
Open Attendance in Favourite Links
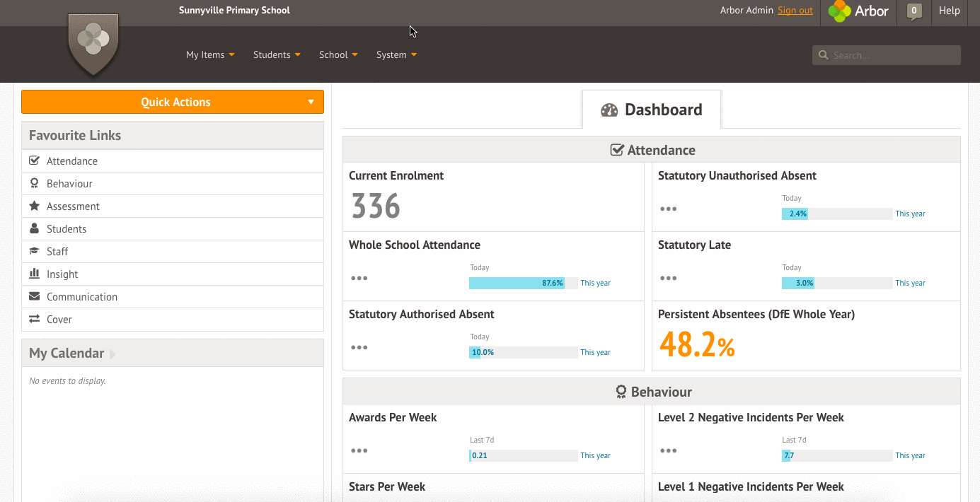pos(173,160)
